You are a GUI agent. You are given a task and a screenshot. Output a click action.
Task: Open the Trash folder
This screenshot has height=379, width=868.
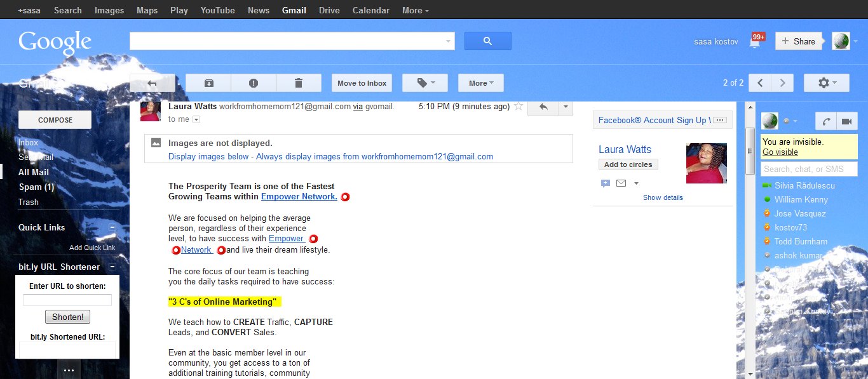coord(29,203)
